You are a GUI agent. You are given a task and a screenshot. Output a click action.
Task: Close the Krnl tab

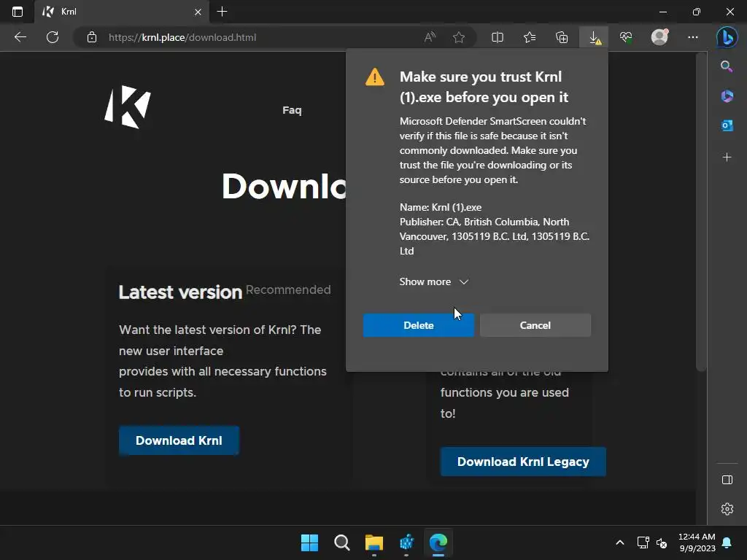(198, 12)
